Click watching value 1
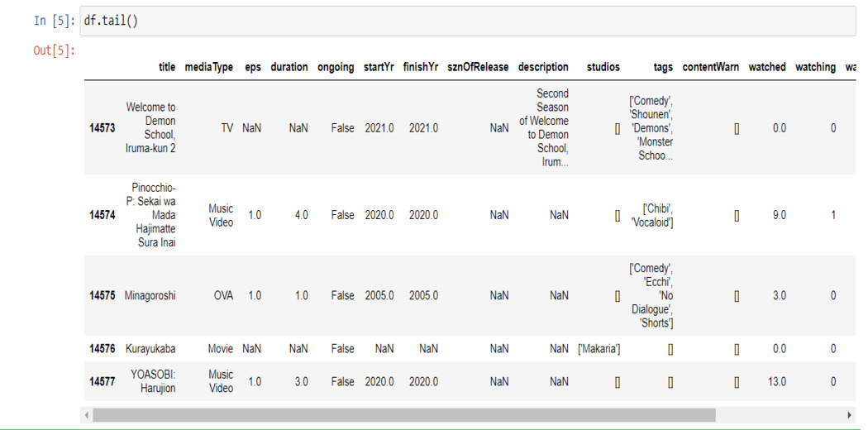Image resolution: width=868 pixels, height=430 pixels. click(832, 215)
